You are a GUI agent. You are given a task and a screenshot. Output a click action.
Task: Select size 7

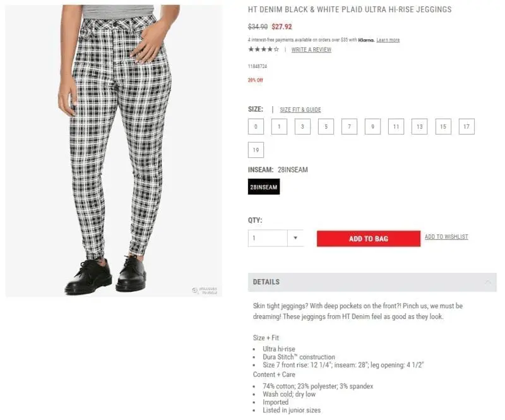click(x=350, y=126)
